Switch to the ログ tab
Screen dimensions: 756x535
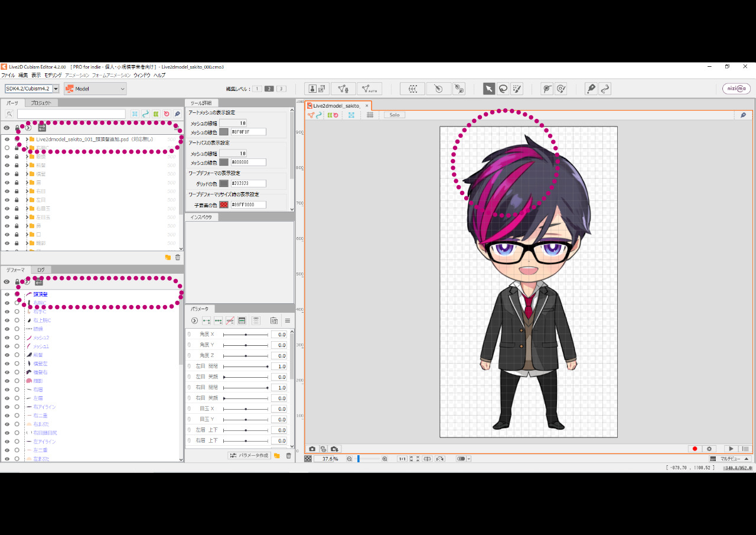coord(41,270)
